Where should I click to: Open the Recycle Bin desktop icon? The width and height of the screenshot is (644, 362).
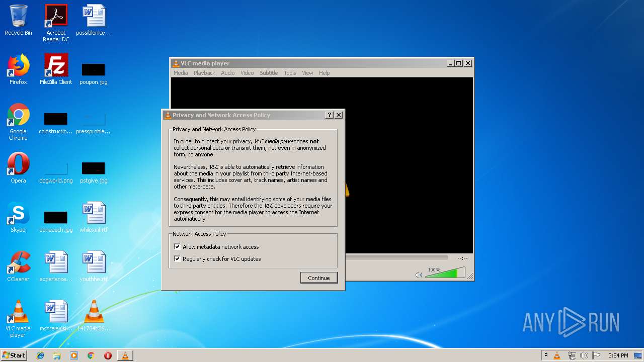tap(18, 21)
